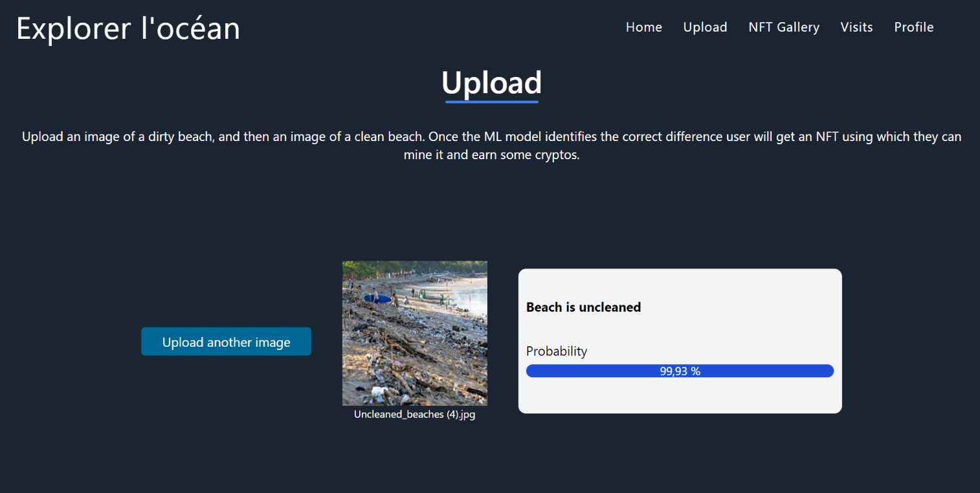This screenshot has width=980, height=493.
Task: Open the NFT Gallery page
Action: coord(784,27)
